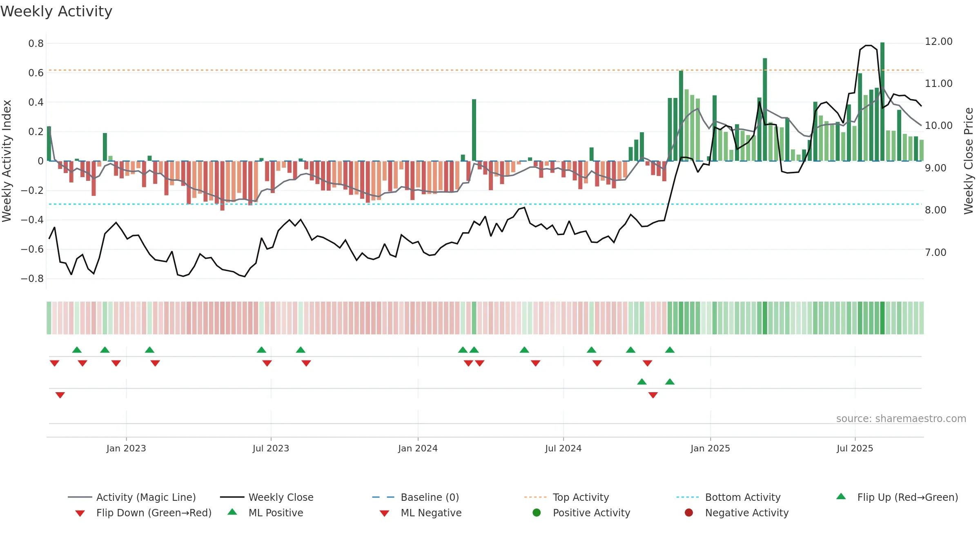Toggle Flip Up (Red→Green) legend entry
The height and width of the screenshot is (551, 980).
coord(897,497)
